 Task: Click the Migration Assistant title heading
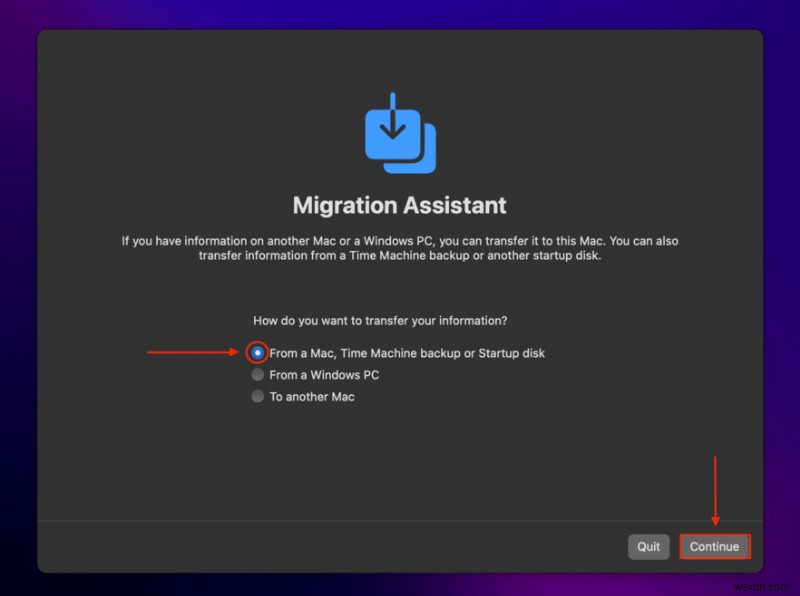click(399, 205)
